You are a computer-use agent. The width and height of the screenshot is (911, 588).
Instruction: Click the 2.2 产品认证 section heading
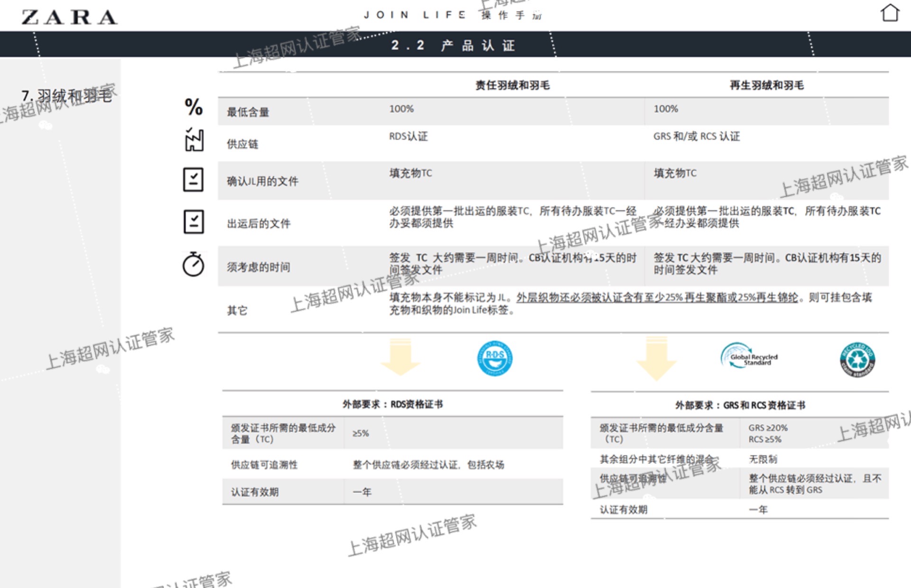[454, 46]
